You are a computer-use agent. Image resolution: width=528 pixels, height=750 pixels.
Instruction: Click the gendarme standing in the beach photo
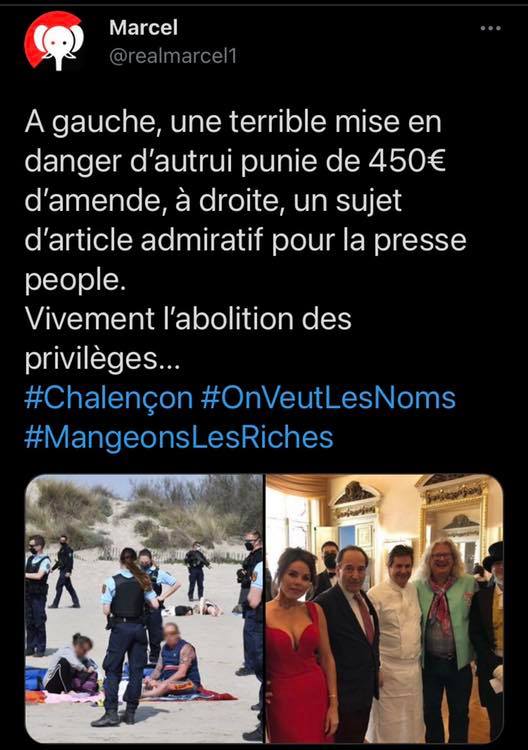point(127,636)
